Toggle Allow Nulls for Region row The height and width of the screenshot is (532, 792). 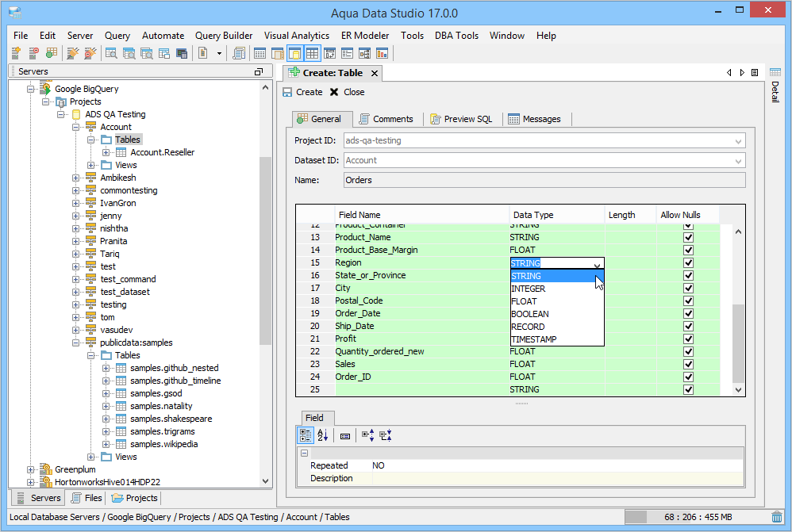[688, 262]
